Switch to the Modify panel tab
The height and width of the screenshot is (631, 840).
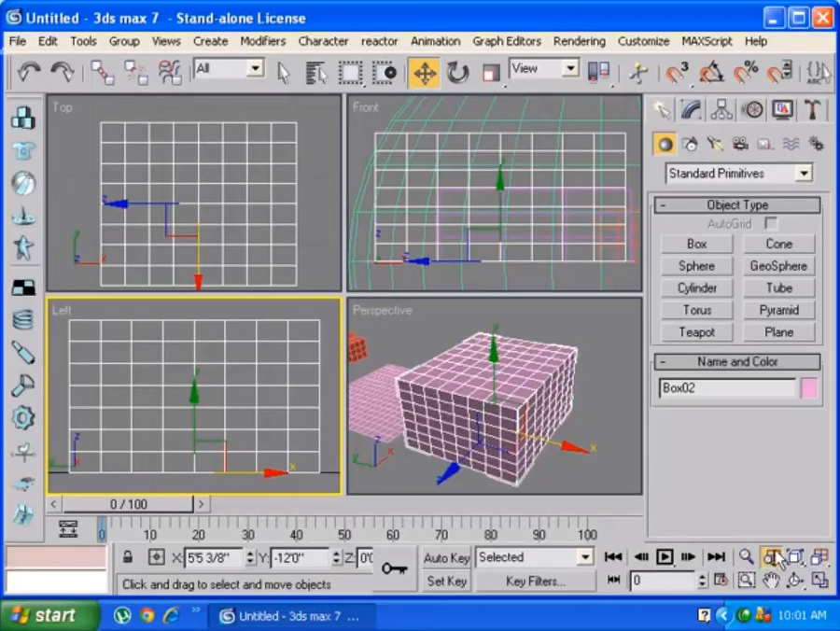692,110
